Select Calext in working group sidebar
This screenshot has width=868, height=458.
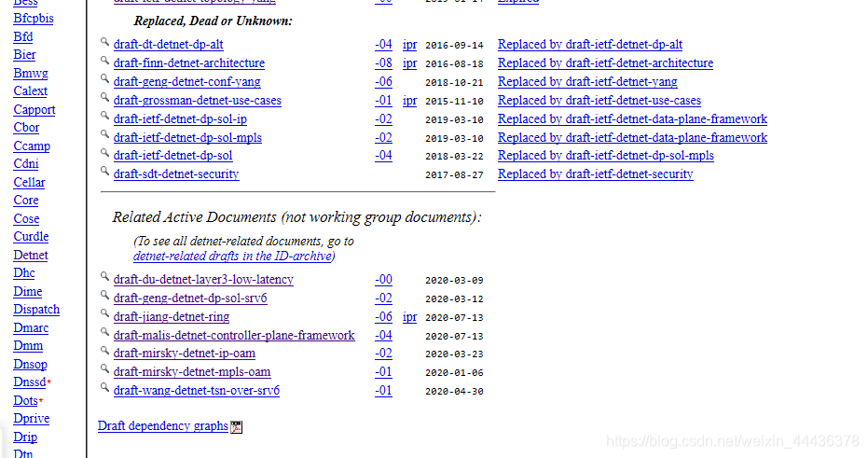coord(30,91)
